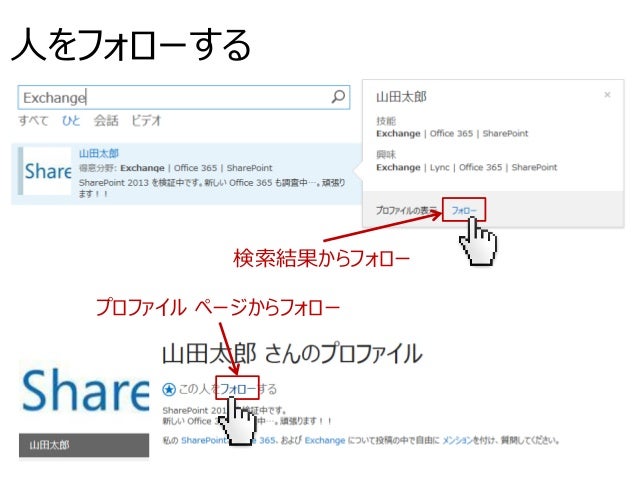Image resolution: width=638 pixels, height=479 pixels.
Task: Click 山田太郎 さんのプロファイル heading
Action: (292, 353)
